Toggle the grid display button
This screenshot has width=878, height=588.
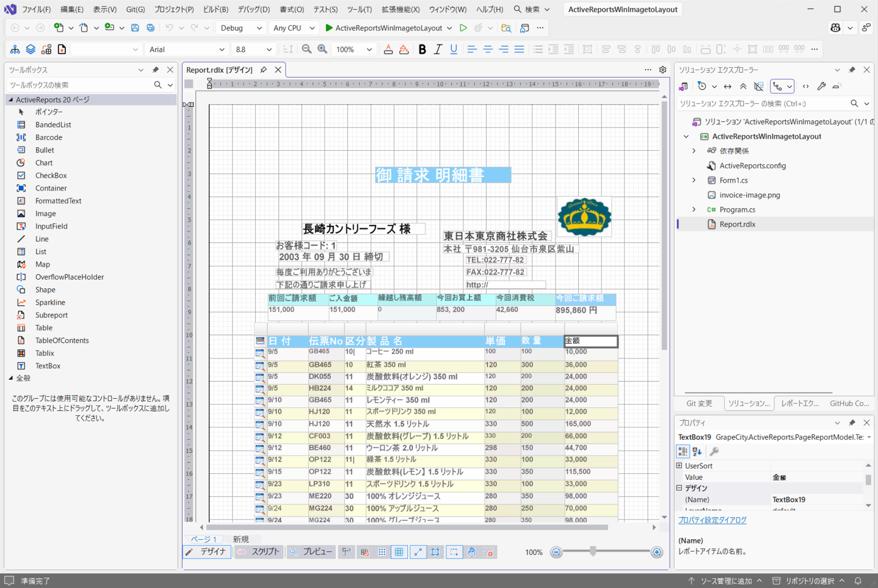(399, 552)
